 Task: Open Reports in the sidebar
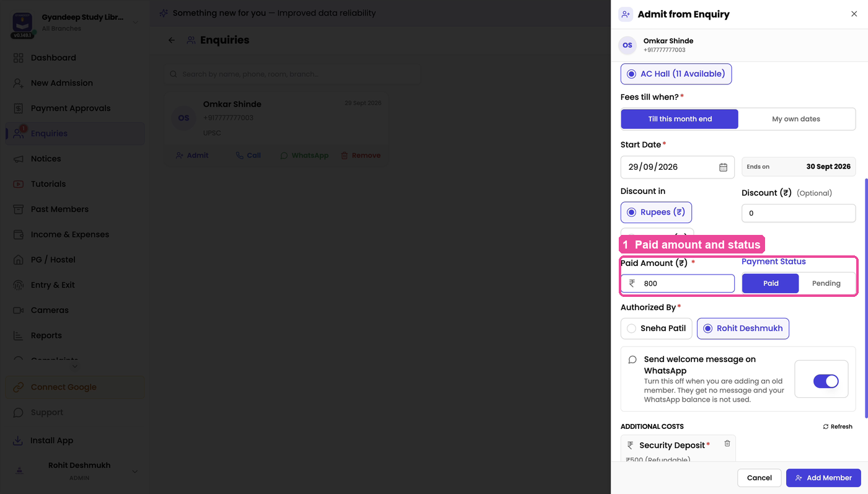tap(74, 335)
